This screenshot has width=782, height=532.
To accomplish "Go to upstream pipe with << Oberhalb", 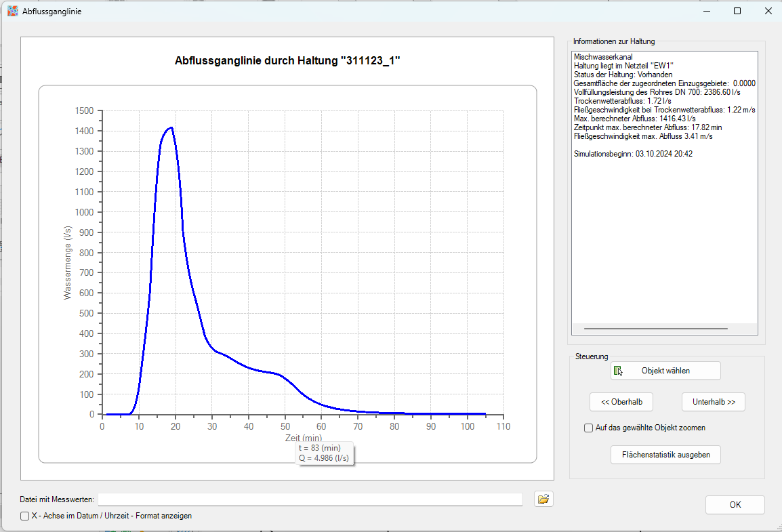I will [621, 402].
